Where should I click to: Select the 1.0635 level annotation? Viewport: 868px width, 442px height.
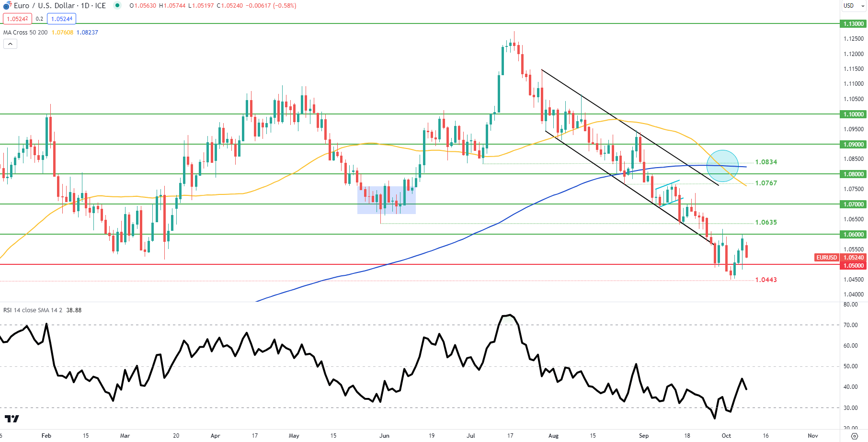(x=766, y=222)
